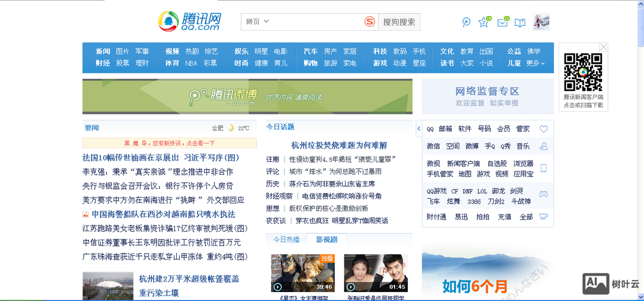Image resolution: width=644 pixels, height=301 pixels.
Task: Click the 腾讯微博 green banner
Action: click(x=247, y=96)
